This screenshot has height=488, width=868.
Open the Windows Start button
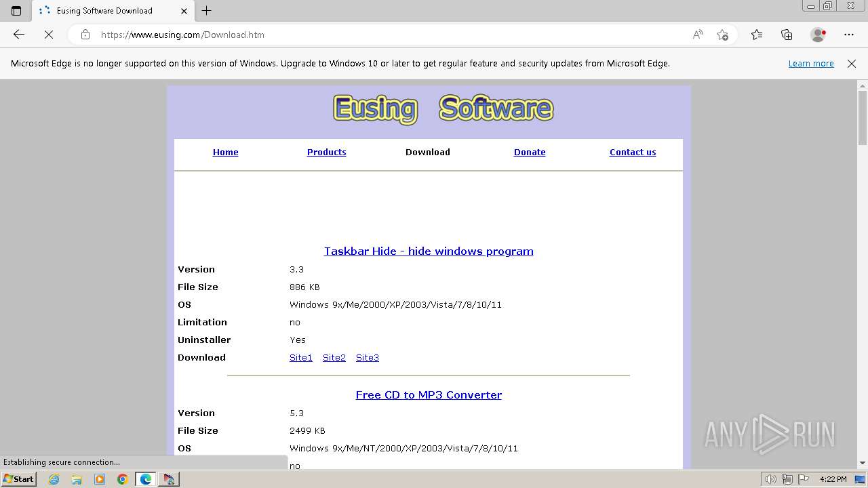[19, 479]
